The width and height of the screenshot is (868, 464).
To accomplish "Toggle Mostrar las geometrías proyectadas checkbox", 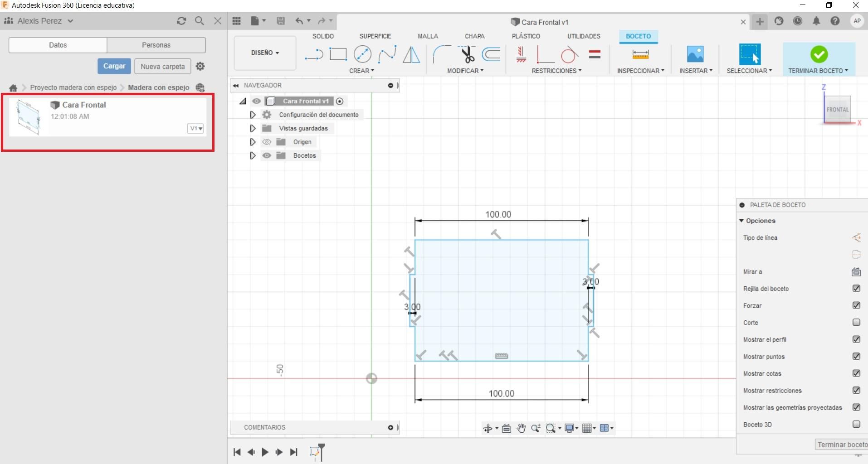I will coord(856,407).
